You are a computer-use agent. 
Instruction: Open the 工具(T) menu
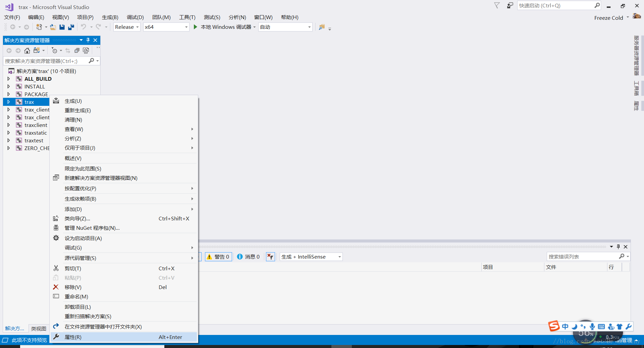[187, 17]
